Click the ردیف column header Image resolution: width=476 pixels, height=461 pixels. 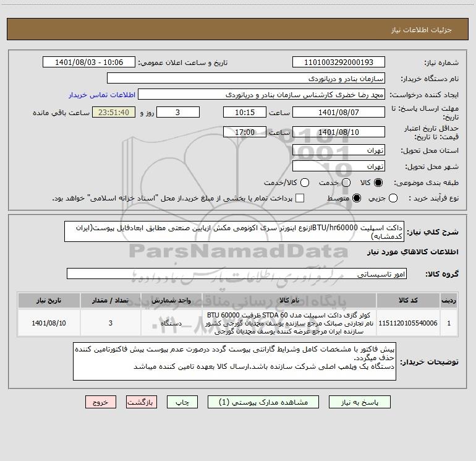449,300
